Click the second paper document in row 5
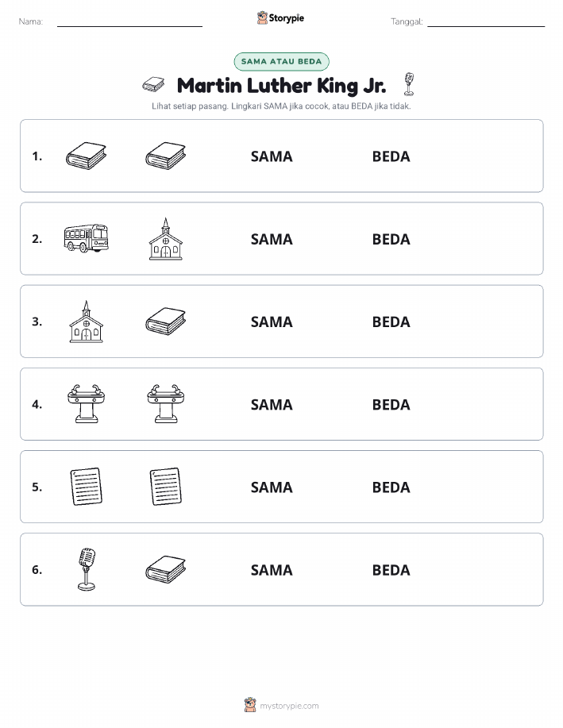This screenshot has width=563, height=728. tap(166, 487)
